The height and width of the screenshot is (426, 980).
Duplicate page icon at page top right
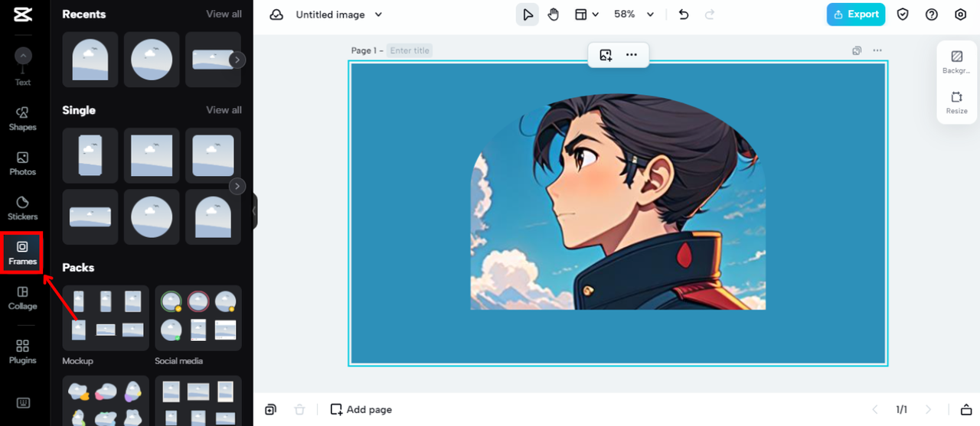857,50
